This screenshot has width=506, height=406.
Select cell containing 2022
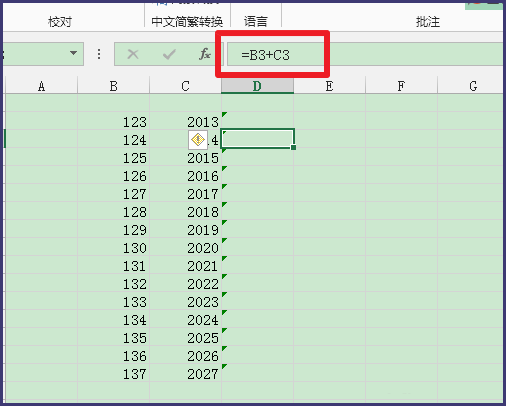pyautogui.click(x=185, y=283)
